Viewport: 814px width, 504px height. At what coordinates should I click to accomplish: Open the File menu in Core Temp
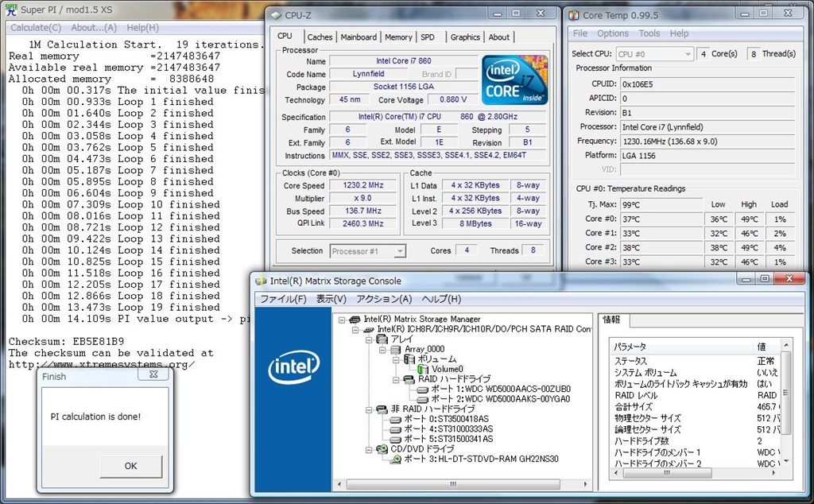point(579,33)
